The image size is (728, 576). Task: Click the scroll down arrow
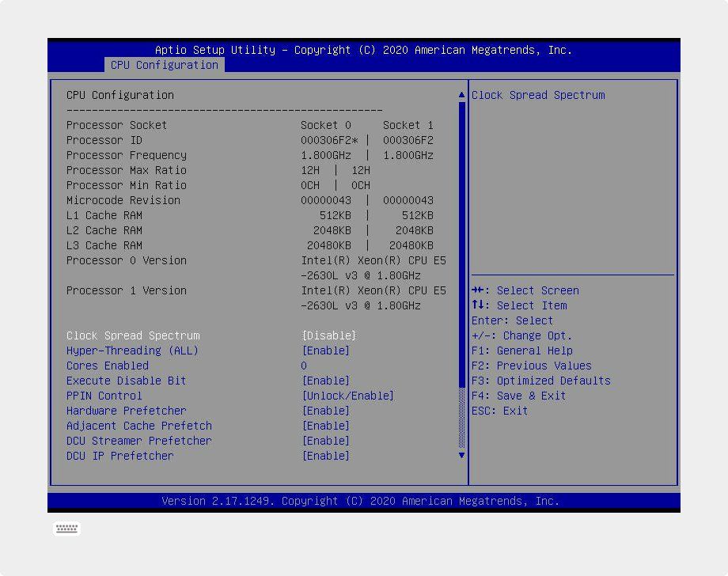point(461,455)
